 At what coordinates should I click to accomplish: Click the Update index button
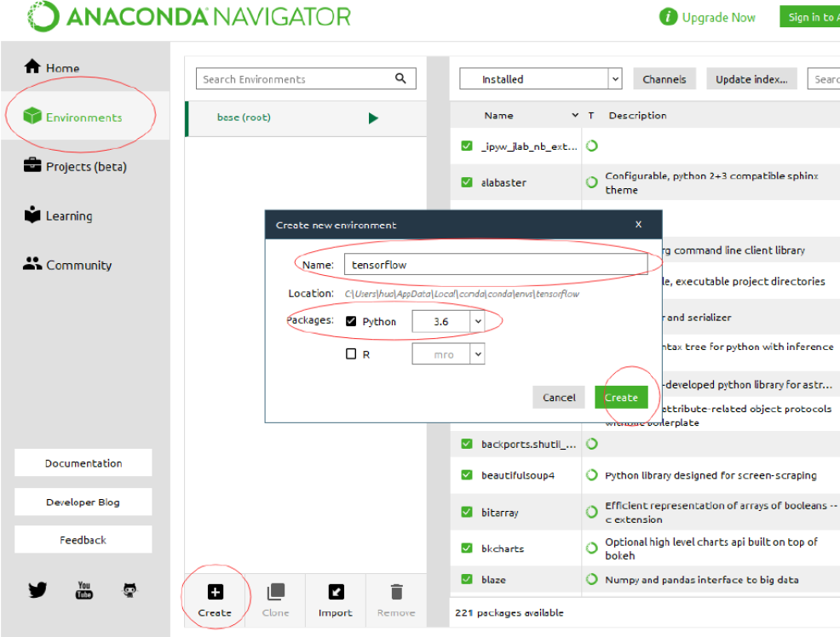(751, 78)
